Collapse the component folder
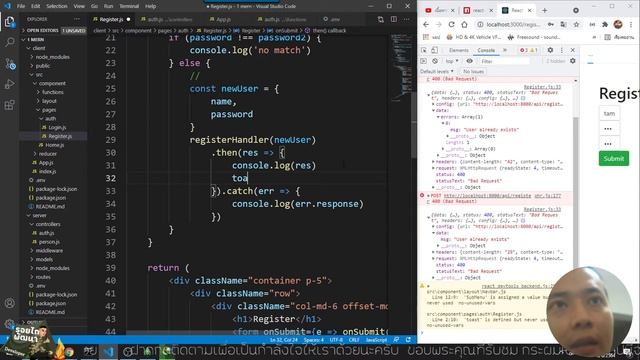 pyautogui.click(x=52, y=83)
